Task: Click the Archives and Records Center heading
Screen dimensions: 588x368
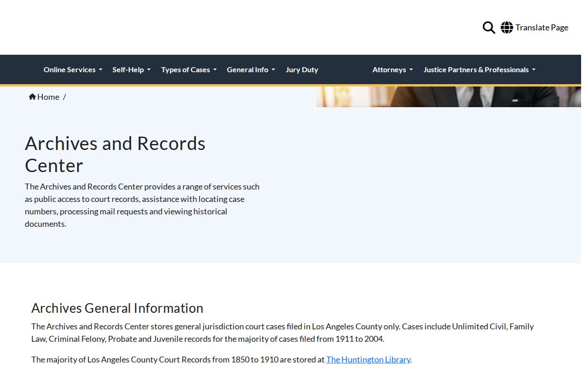Action: [115, 155]
